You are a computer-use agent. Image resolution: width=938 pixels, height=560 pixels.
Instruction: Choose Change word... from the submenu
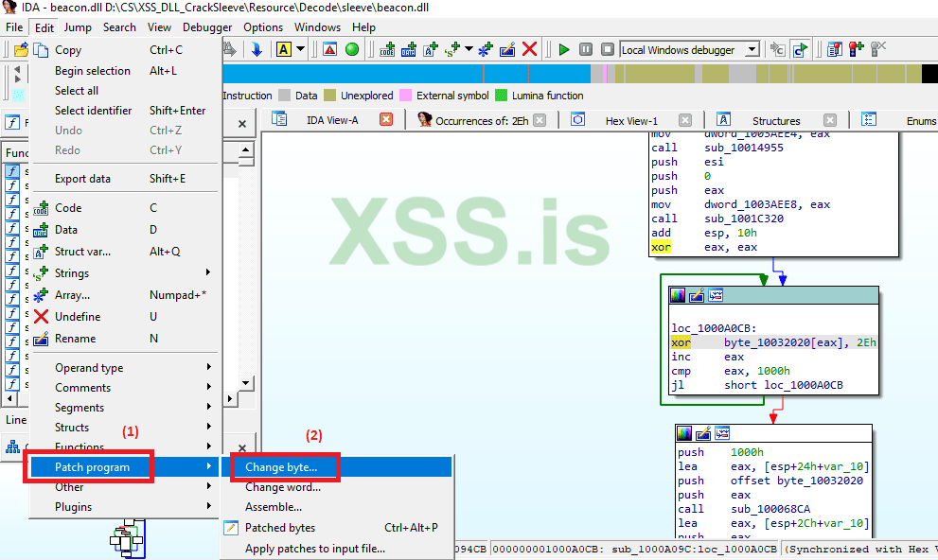[x=337, y=487]
